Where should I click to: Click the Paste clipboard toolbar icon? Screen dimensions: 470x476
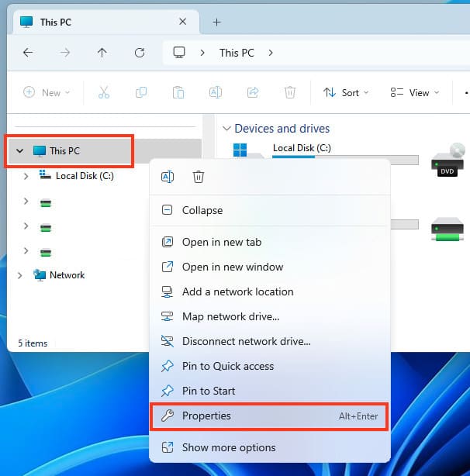pos(178,92)
